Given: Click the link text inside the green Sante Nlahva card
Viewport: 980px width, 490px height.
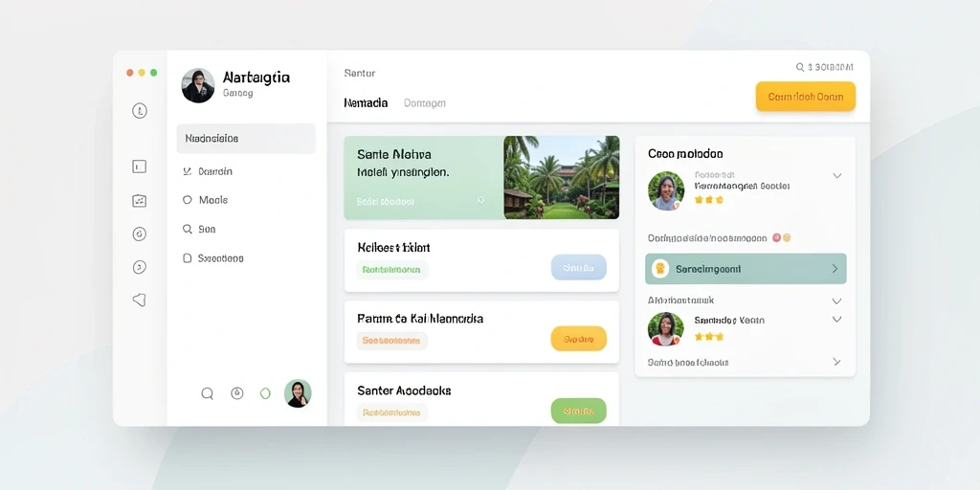Looking at the screenshot, I should point(385,201).
